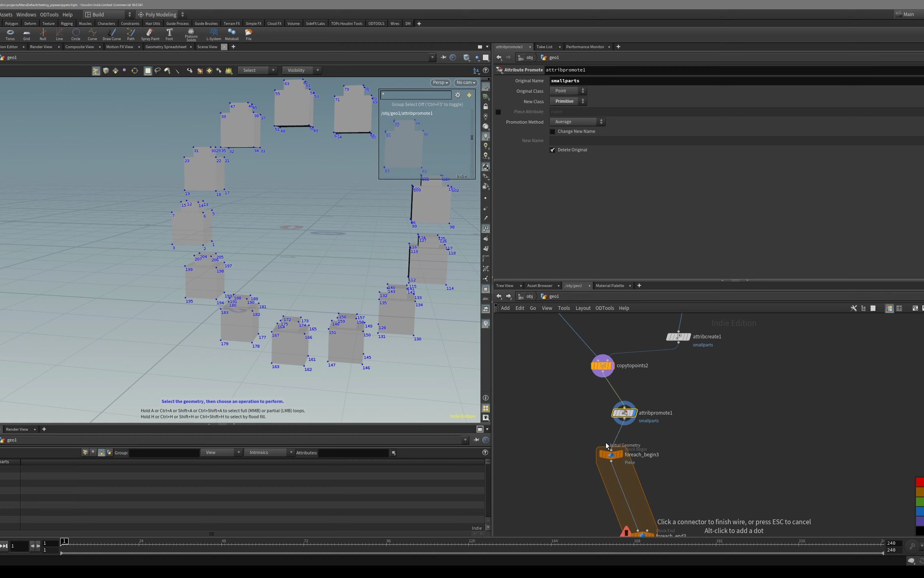Switch to the Take List tab
924x578 pixels.
coord(545,47)
